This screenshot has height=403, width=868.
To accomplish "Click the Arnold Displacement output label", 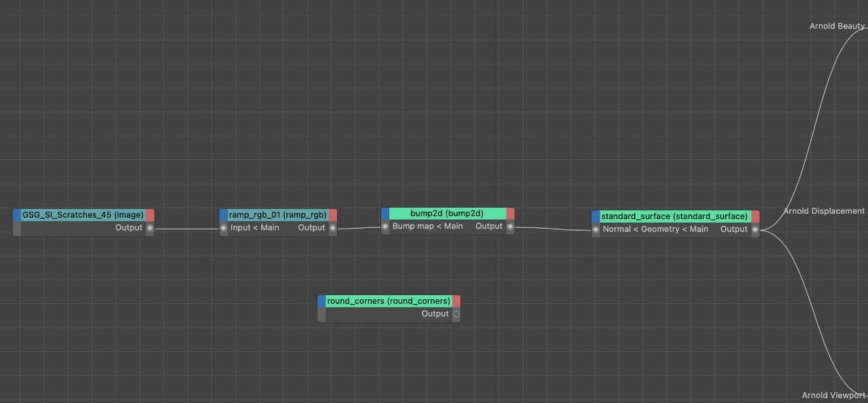I will 824,210.
